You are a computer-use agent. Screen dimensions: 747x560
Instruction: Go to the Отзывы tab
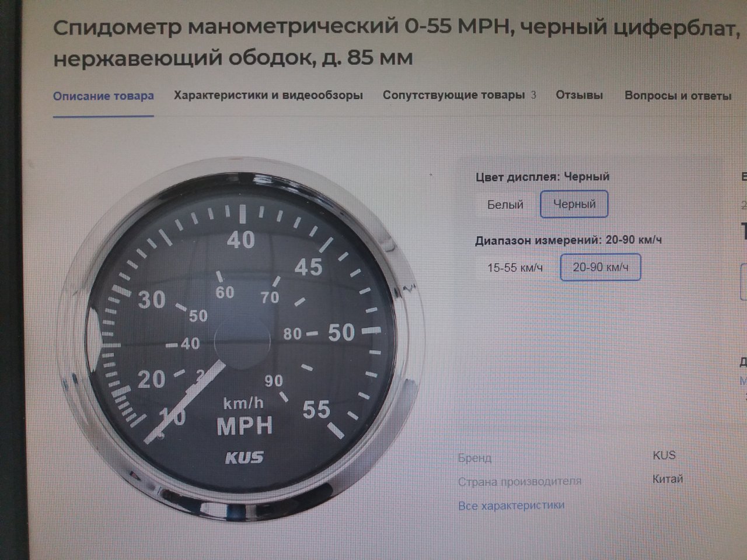[x=579, y=95]
